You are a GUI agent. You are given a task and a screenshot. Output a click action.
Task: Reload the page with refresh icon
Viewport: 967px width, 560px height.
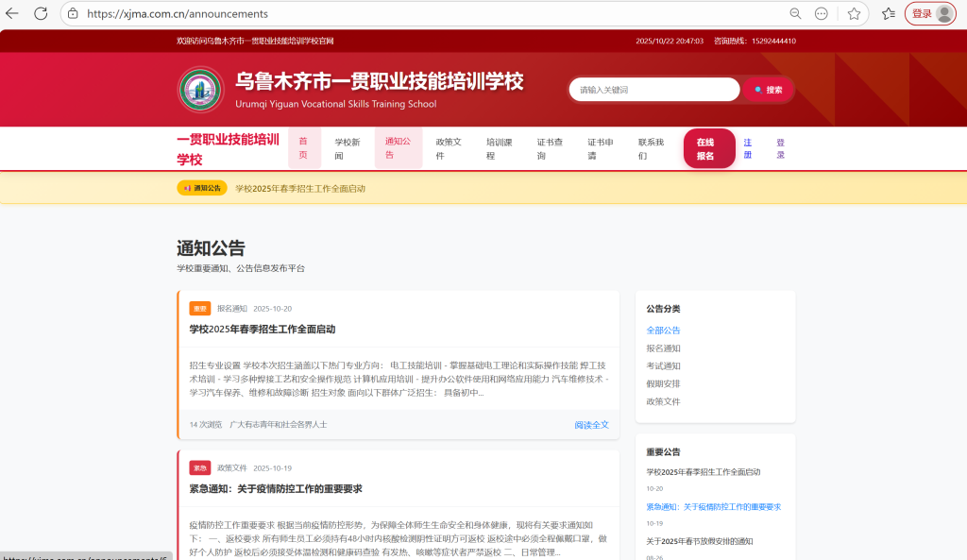(x=41, y=13)
